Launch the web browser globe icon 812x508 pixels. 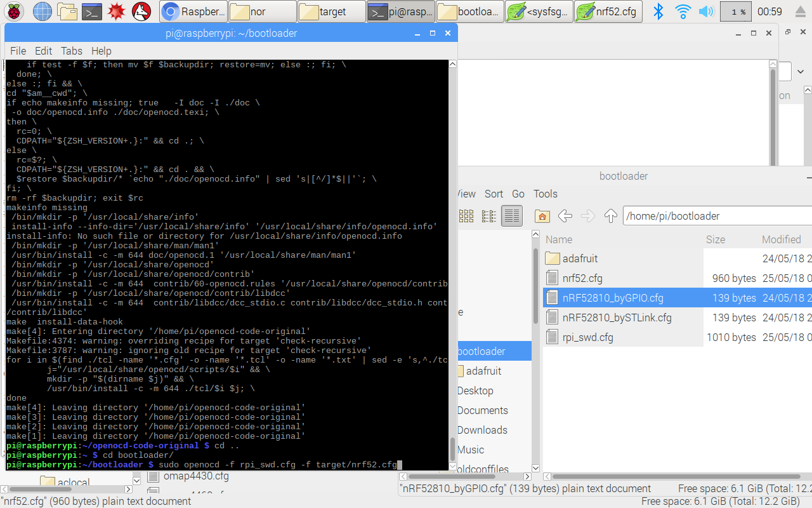point(43,11)
